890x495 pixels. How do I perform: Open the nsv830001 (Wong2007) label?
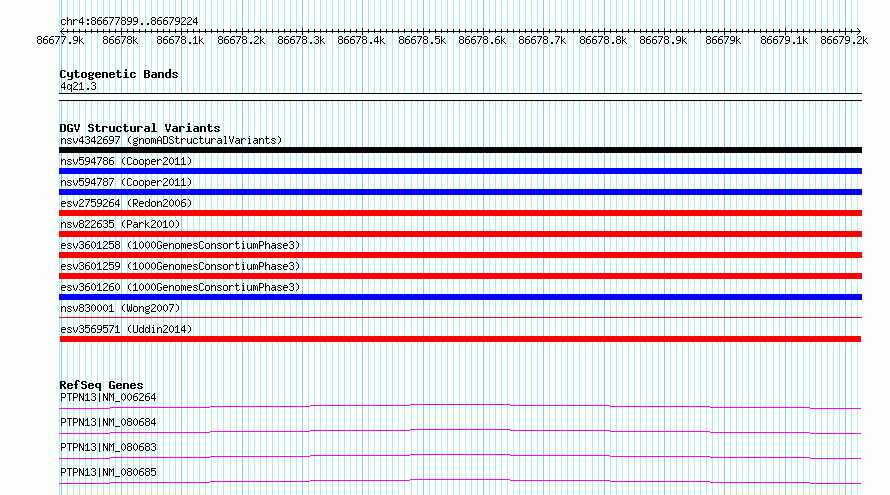tap(120, 308)
